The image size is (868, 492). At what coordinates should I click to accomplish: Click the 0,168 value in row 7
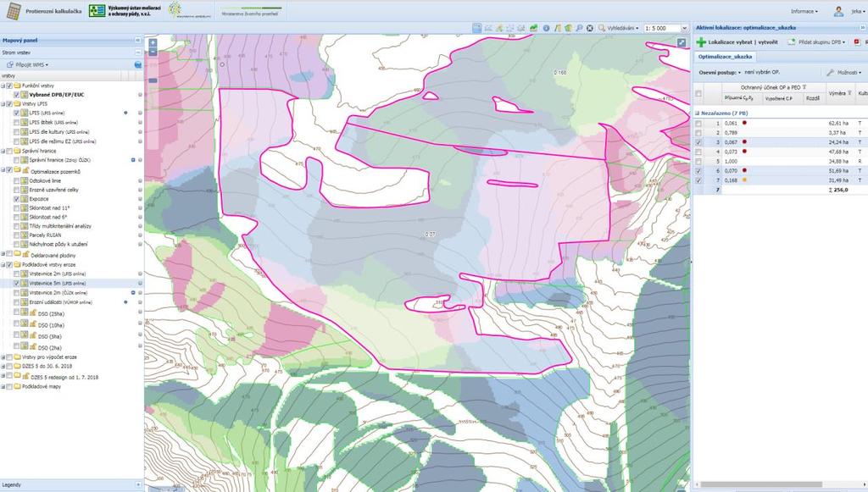click(731, 180)
